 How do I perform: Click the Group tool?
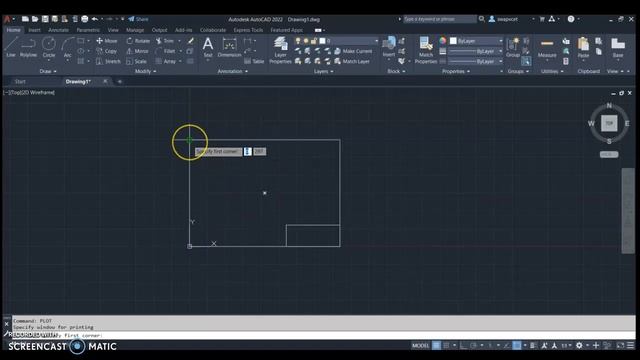tap(513, 47)
